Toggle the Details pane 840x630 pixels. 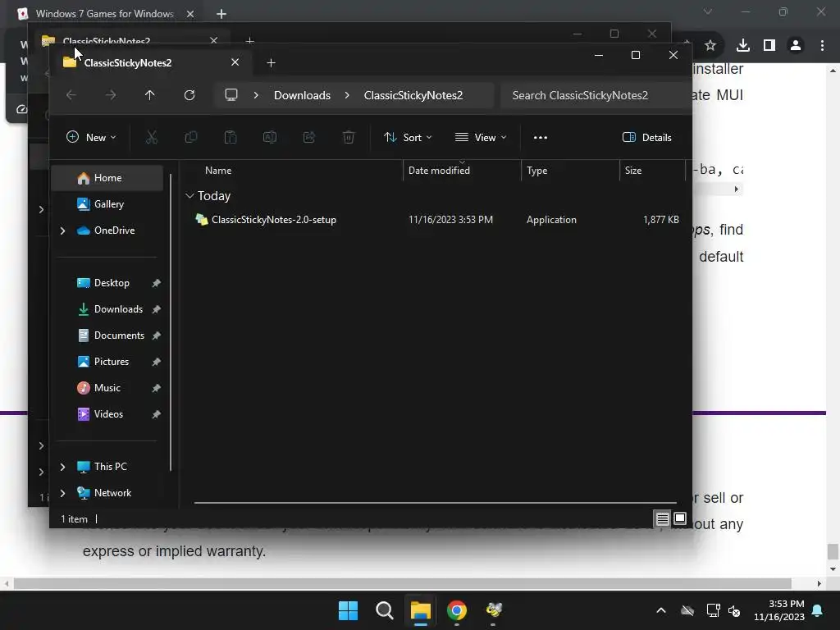click(646, 138)
